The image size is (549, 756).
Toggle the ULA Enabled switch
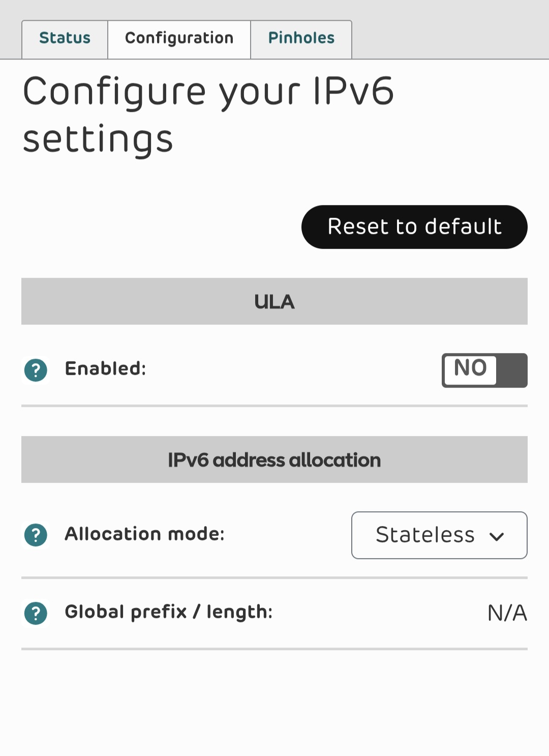(484, 370)
